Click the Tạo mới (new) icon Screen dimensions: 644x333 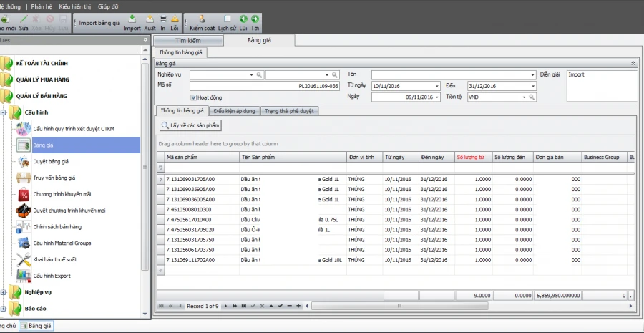point(4,19)
